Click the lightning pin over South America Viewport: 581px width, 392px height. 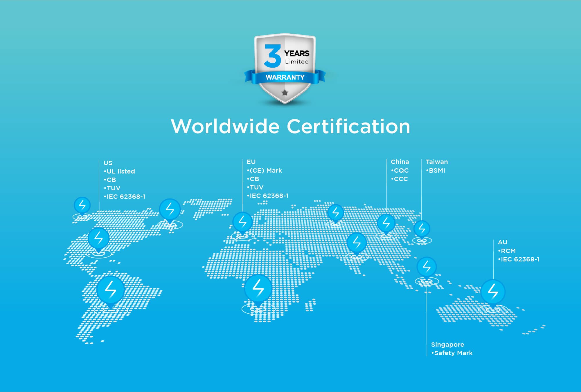point(111,290)
